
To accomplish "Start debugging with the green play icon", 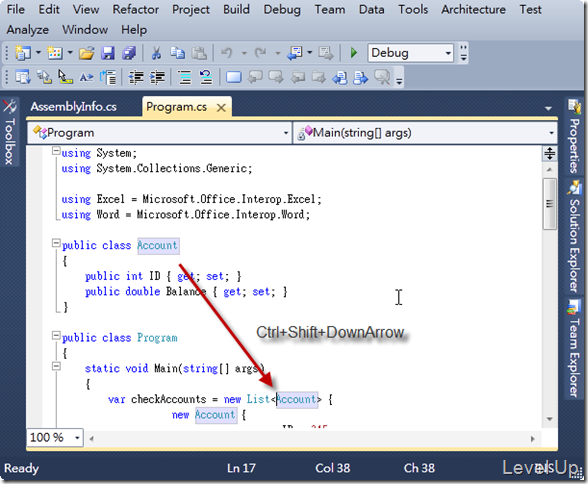I will click(353, 53).
